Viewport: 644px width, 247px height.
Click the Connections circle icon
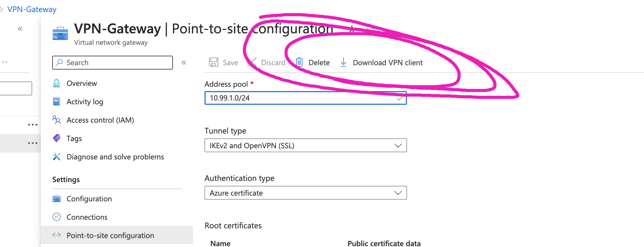[57, 217]
